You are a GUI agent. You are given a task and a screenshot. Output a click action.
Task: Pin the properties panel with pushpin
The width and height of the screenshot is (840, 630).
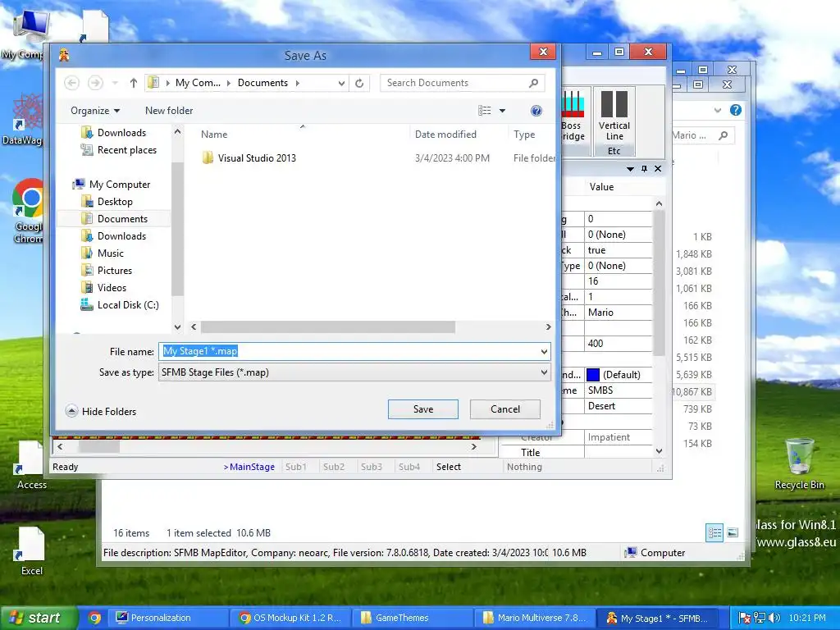coord(644,169)
